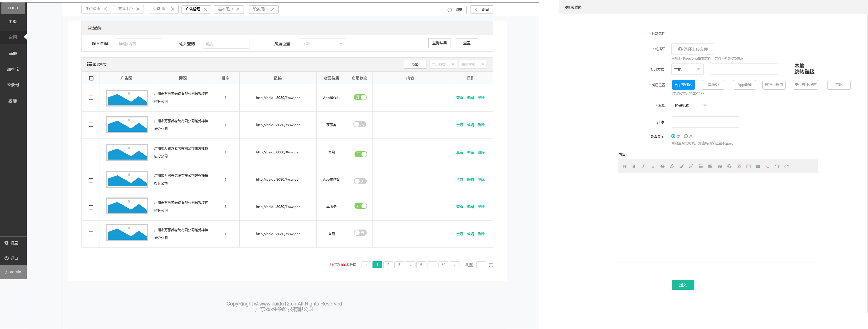The image size is (868, 329).
Task: Click the green 提交 button
Action: (x=683, y=285)
